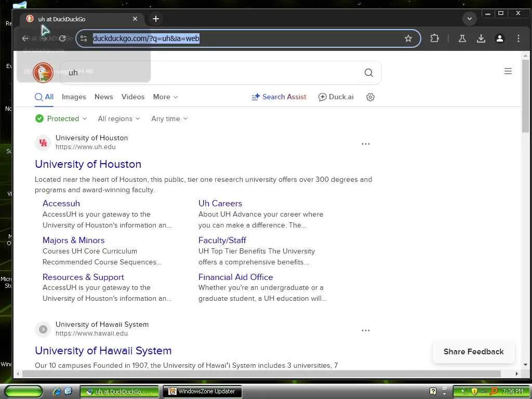Open the Financial Aid Office sitelink

(x=235, y=277)
